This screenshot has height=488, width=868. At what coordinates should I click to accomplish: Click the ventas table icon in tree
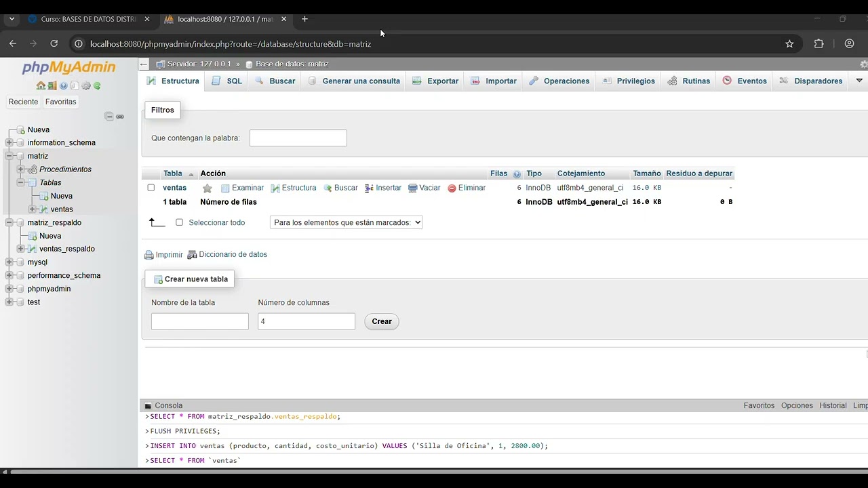(x=44, y=209)
